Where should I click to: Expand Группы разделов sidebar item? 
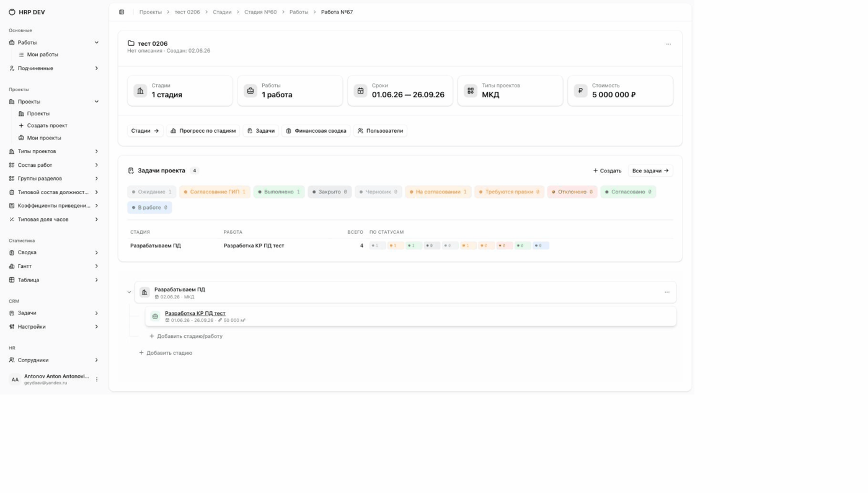tap(97, 179)
